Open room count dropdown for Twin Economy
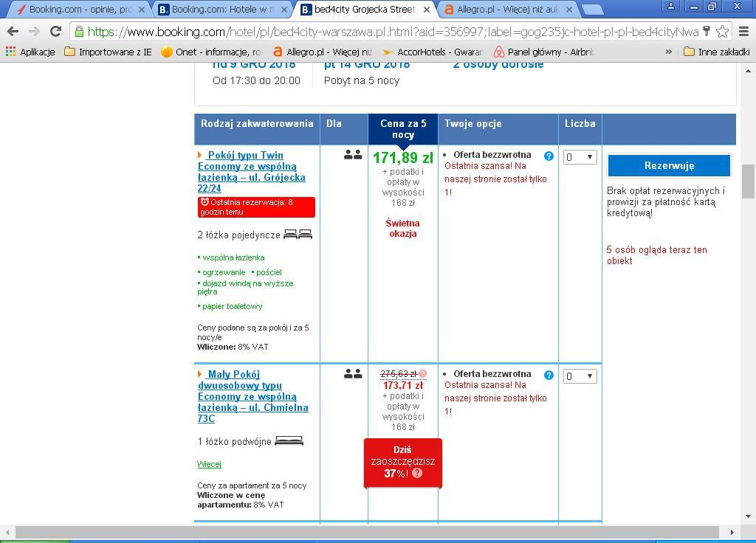Image resolution: width=756 pixels, height=543 pixels. coord(580,157)
